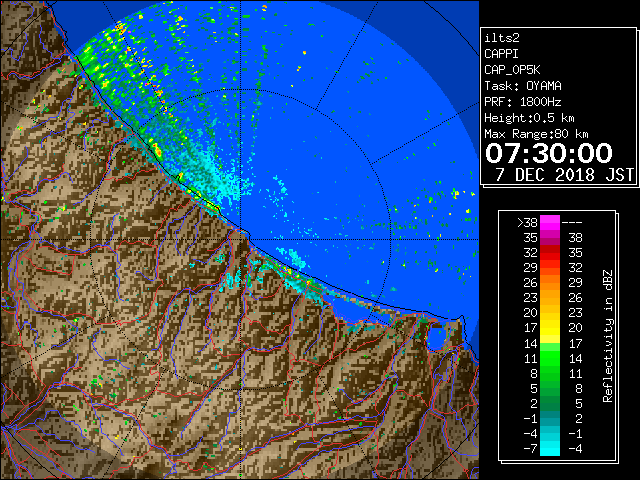Click the green 8 dBZ legend swatch
Image resolution: width=640 pixels, height=480 pixels.
pyautogui.click(x=550, y=373)
